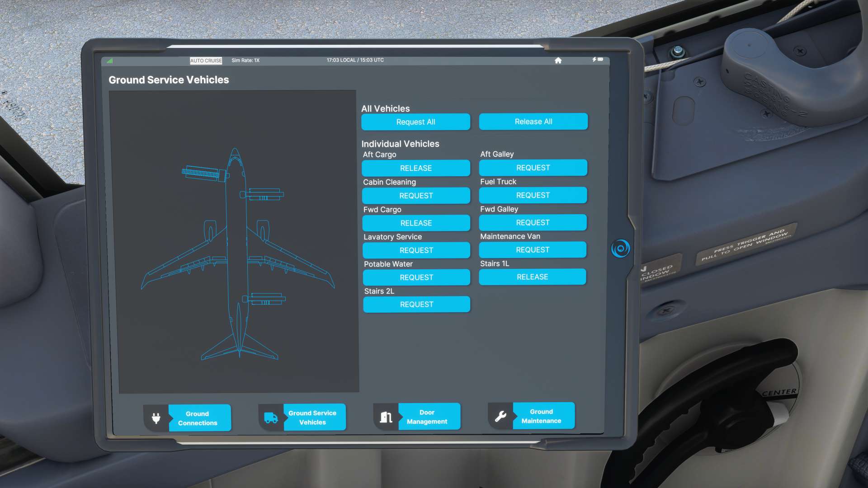Viewport: 868px width, 488px height.
Task: Release the Stairs 1L vehicle
Action: 533,277
